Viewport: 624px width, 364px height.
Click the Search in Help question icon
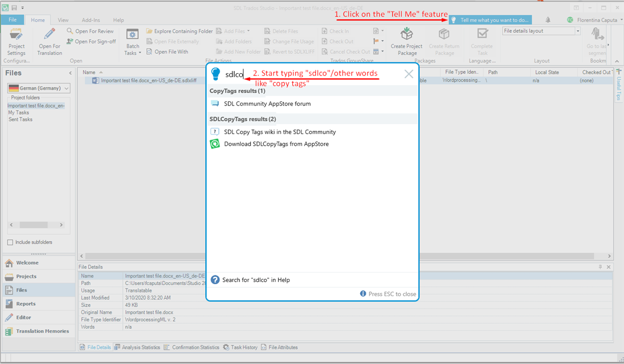tap(215, 280)
